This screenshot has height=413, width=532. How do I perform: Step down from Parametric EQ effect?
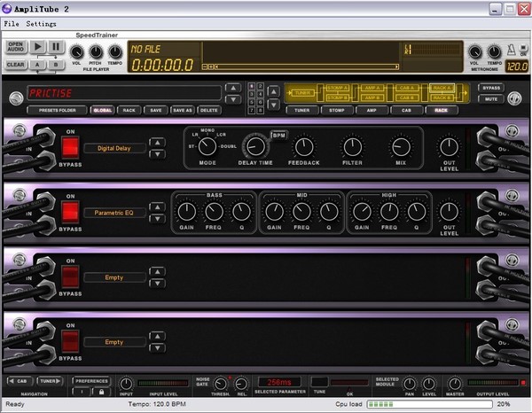(x=157, y=219)
